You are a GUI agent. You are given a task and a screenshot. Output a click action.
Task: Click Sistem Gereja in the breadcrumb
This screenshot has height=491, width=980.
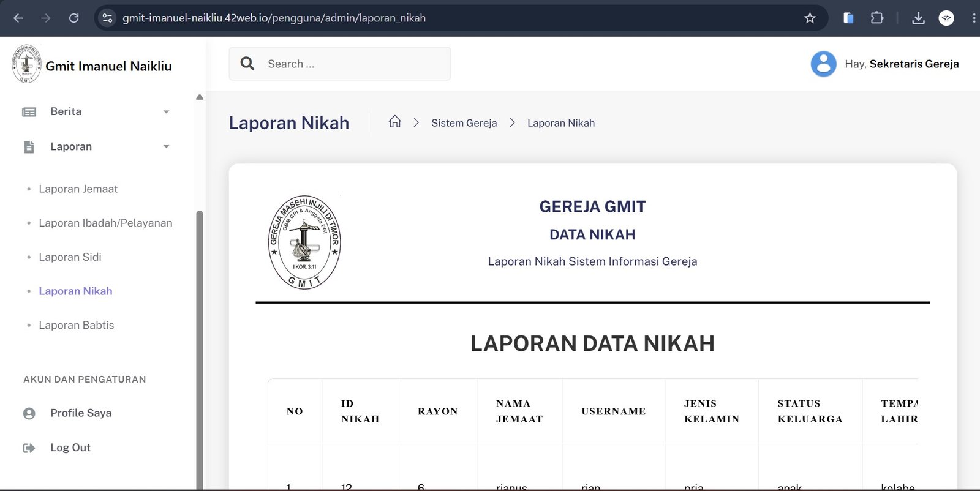tap(464, 123)
